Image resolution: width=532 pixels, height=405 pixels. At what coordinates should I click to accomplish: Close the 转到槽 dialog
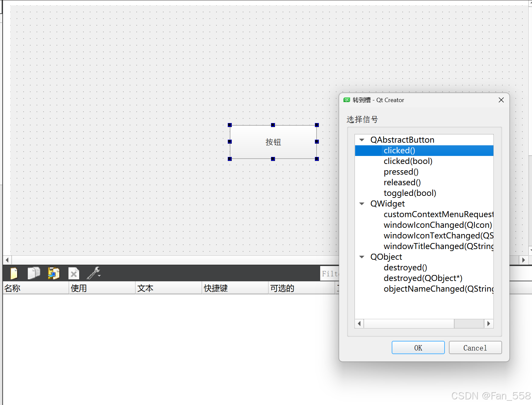point(501,100)
